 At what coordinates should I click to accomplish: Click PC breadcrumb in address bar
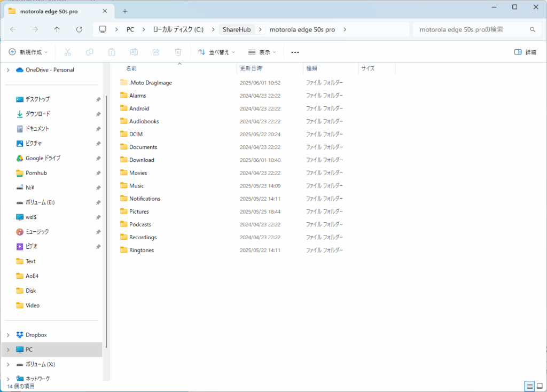pos(130,30)
